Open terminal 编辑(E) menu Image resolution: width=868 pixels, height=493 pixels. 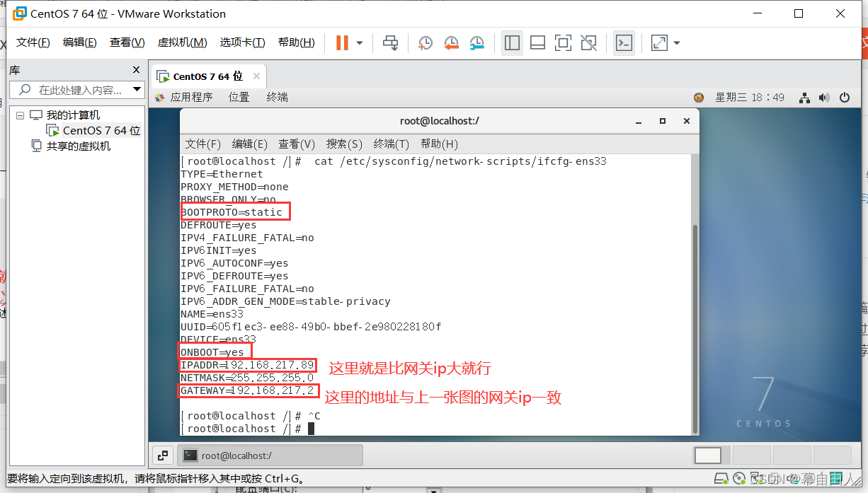point(250,144)
